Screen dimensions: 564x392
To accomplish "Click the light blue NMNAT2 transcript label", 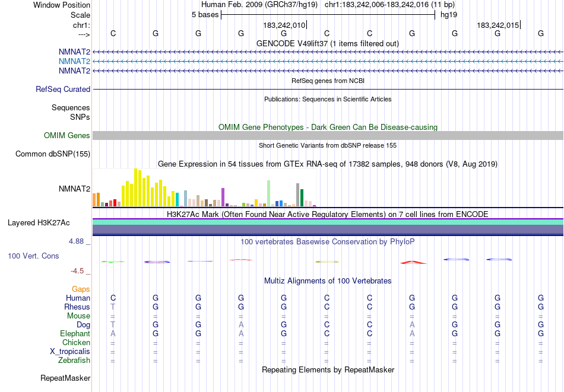I will [74, 62].
